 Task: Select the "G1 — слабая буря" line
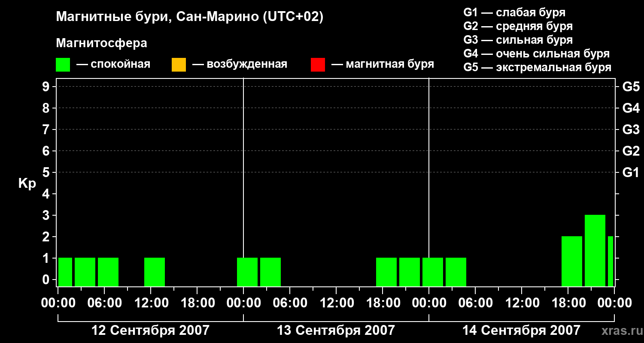[x=514, y=12]
